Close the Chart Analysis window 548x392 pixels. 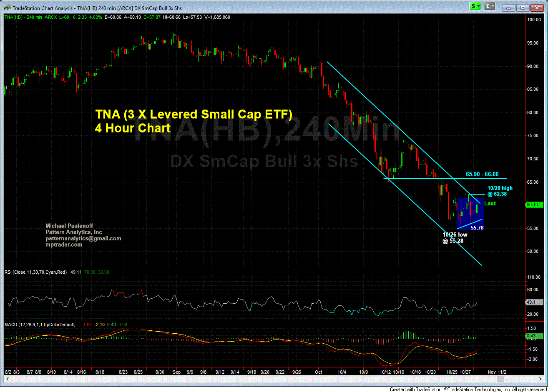(x=536, y=7)
